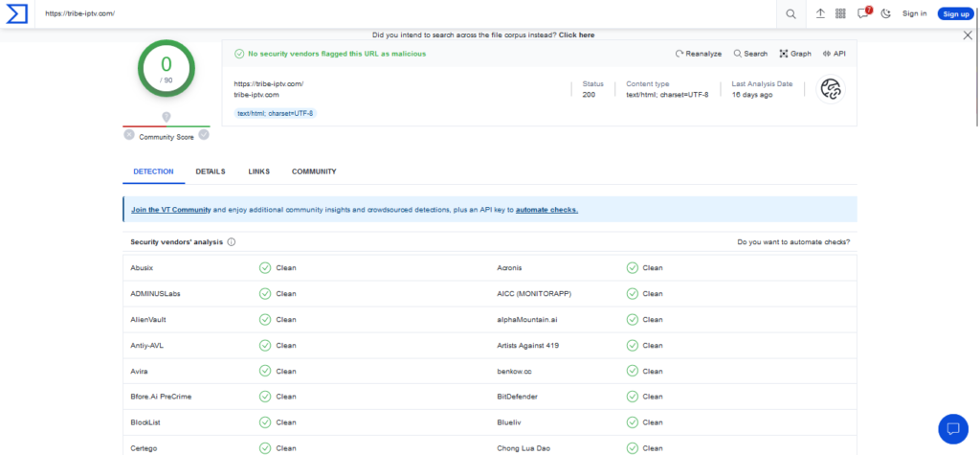Click the BitDefender clean check icon
The height and width of the screenshot is (455, 980).
pos(633,397)
